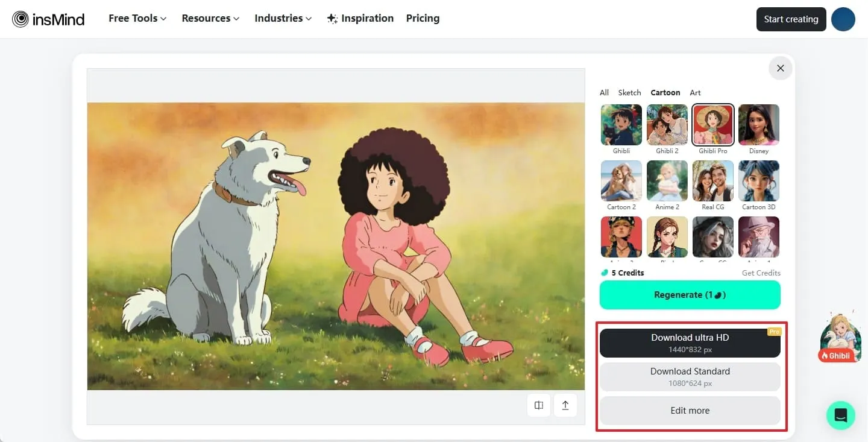Viewport: 868px width, 442px height.
Task: Expand the Free Tools menu
Action: [x=137, y=18]
